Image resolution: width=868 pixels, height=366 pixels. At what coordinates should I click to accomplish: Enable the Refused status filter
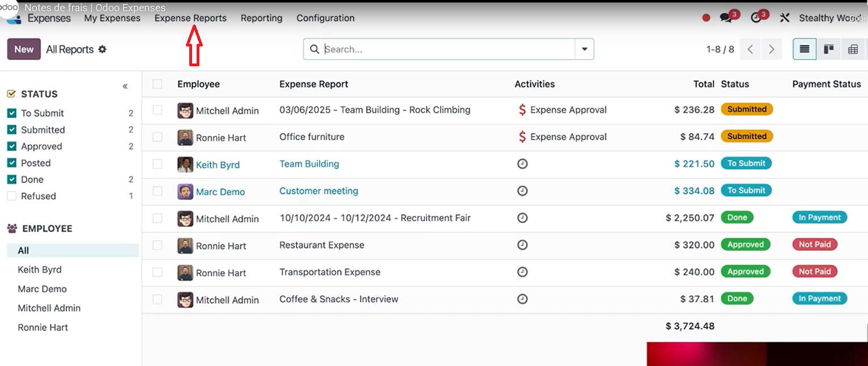click(11, 196)
